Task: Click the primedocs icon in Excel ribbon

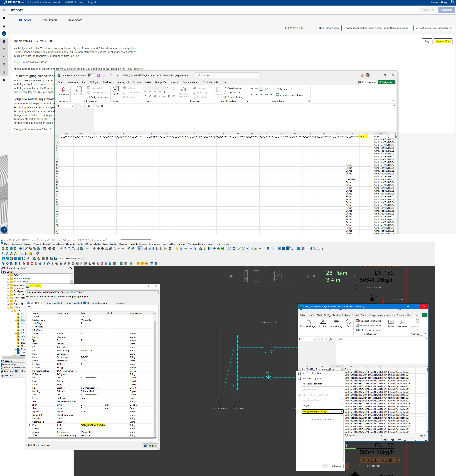Action: coord(64,89)
